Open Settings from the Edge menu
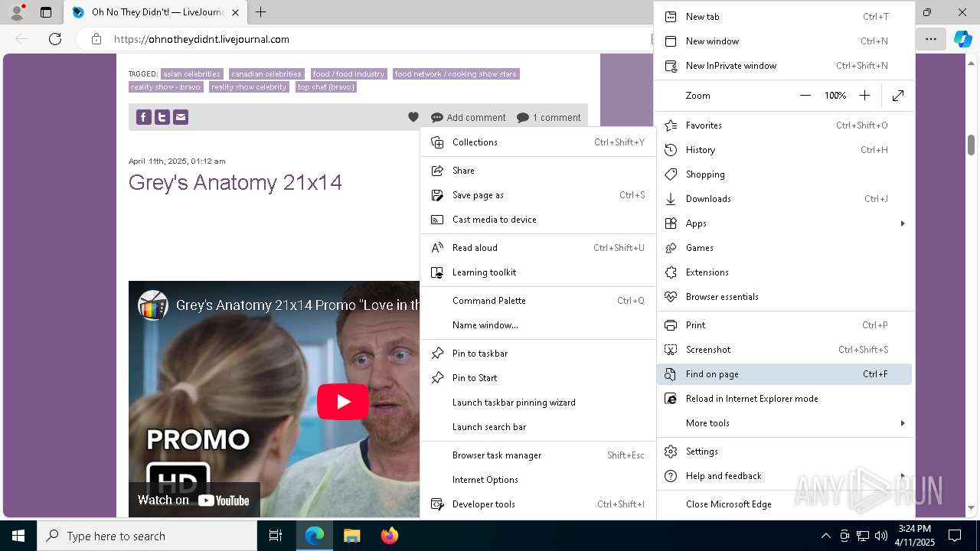980x551 pixels. (784, 452)
